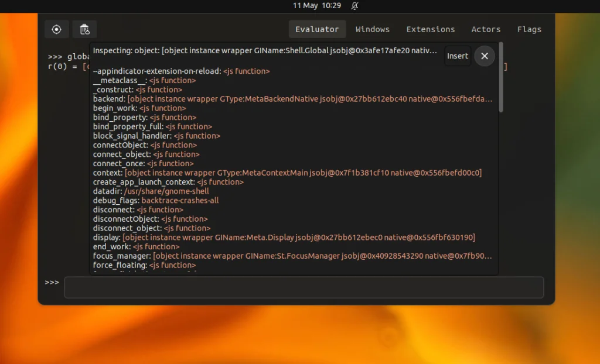Click the connectObject js function link
600x364 pixels.
tap(173, 145)
